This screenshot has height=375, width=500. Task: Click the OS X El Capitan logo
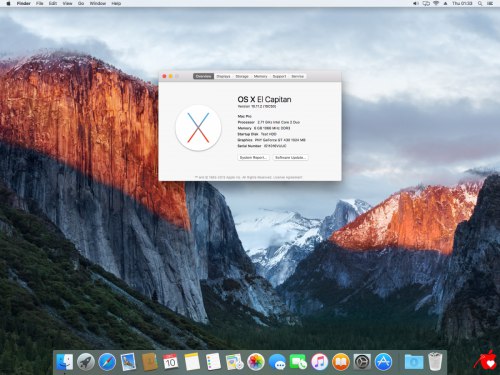point(198,128)
